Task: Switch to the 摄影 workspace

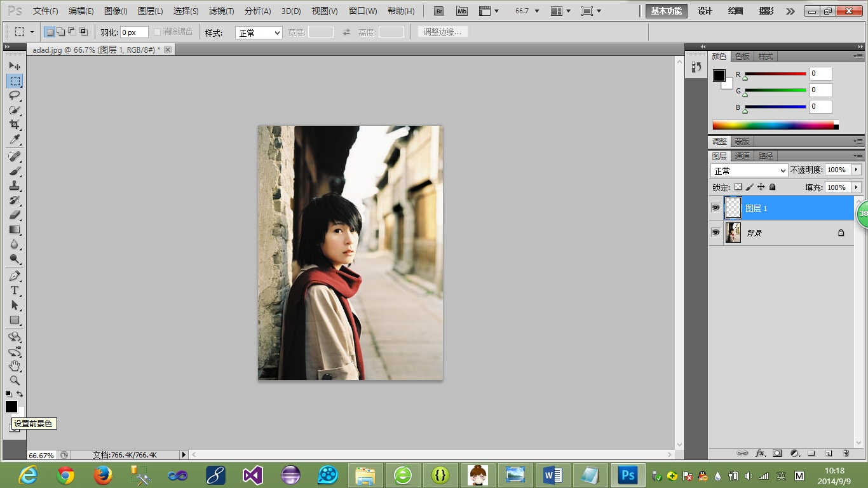Action: [x=766, y=11]
